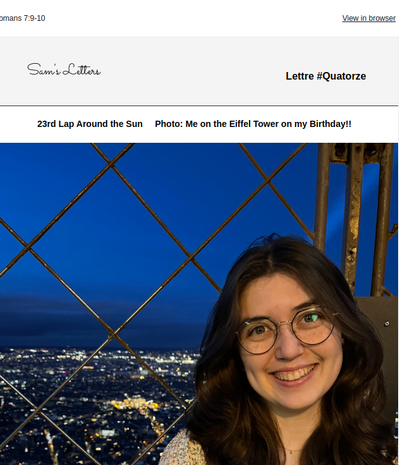Click the rusty metal tower beam
400x465 pixels.
(354, 217)
